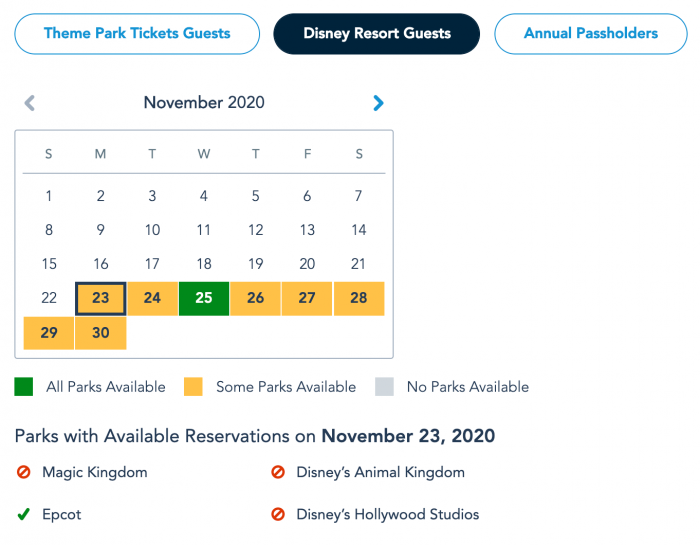Click the green checkmark beside Epcot

[x=24, y=514]
